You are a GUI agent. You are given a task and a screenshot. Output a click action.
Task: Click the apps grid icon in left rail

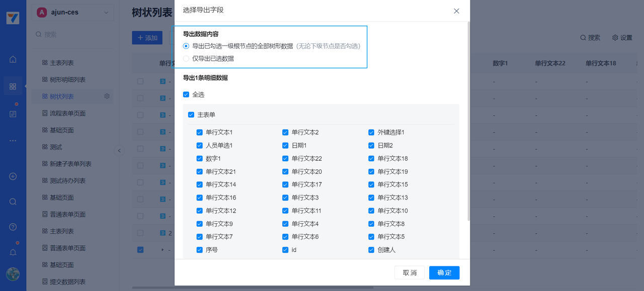pos(13,86)
